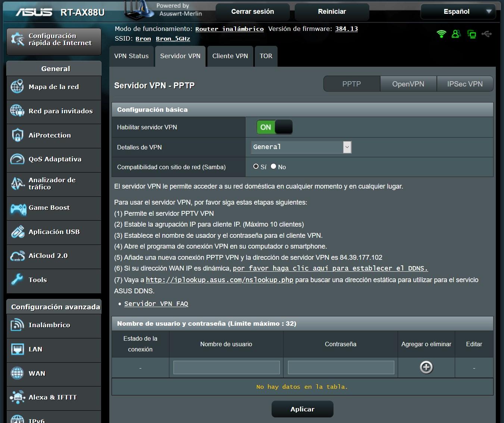Open the Bron_5GHz SSID link
Screen dimensions: 504x423
173,39
